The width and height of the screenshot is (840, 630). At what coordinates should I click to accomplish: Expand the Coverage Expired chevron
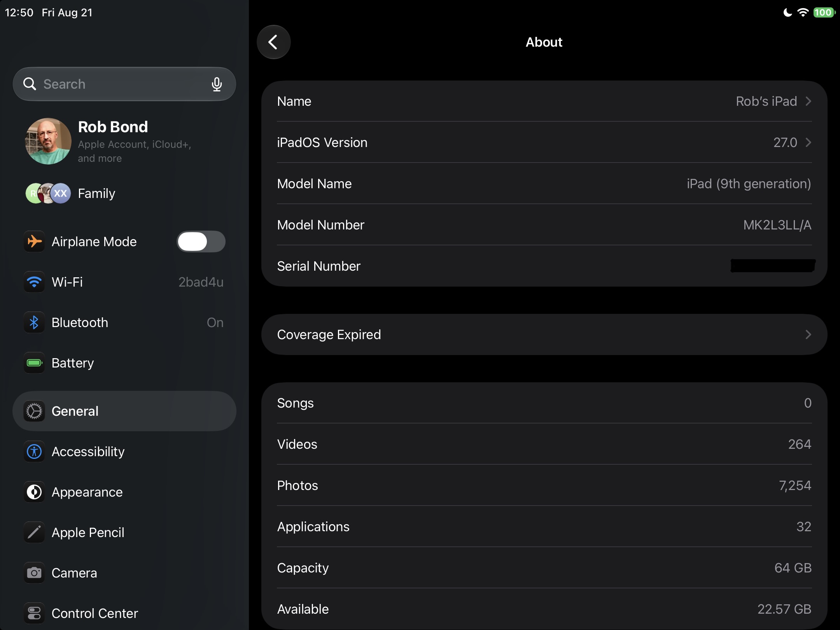808,334
